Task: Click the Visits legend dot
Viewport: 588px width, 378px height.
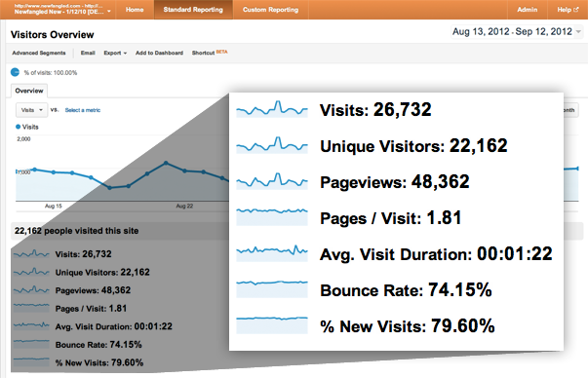Action: 18,127
